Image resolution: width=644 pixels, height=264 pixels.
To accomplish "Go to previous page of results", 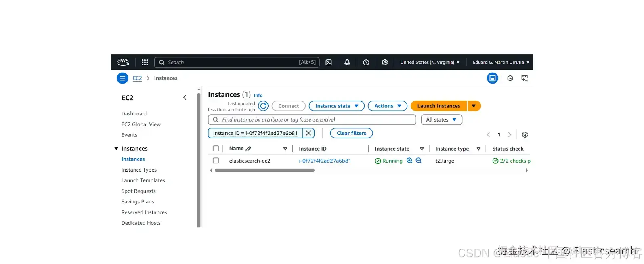I will point(488,135).
